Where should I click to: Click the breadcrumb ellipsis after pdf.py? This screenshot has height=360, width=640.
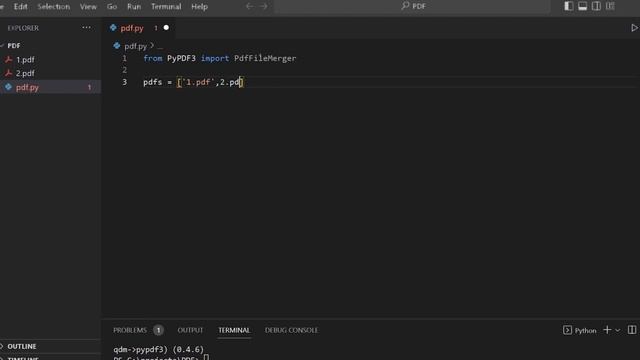tap(160, 47)
